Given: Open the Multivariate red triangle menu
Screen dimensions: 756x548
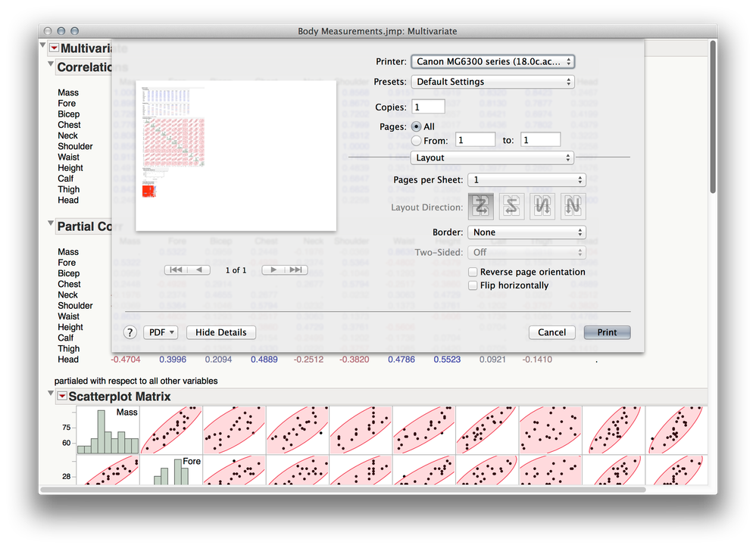Looking at the screenshot, I should [x=55, y=48].
